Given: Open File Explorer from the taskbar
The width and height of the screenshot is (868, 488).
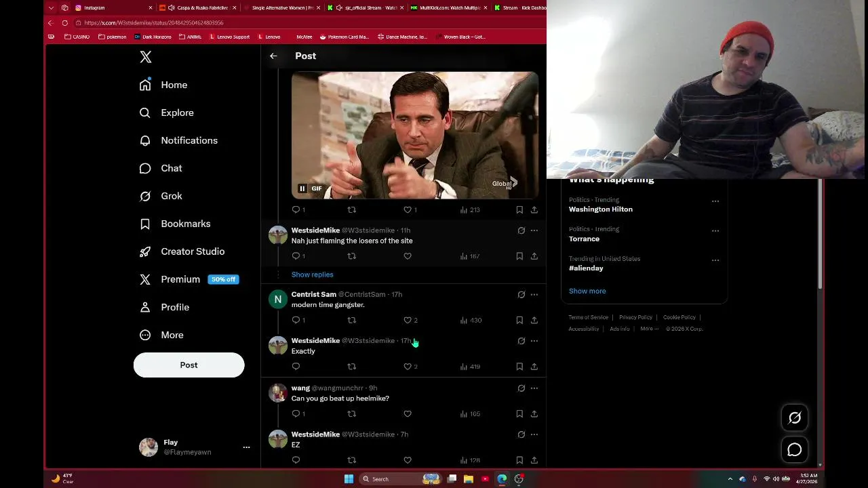Looking at the screenshot, I should click(468, 479).
